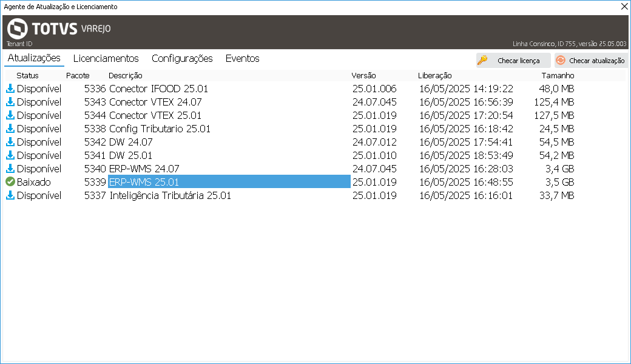Image resolution: width=631 pixels, height=364 pixels.
Task: Sort by the Liberação column header
Action: (x=434, y=76)
